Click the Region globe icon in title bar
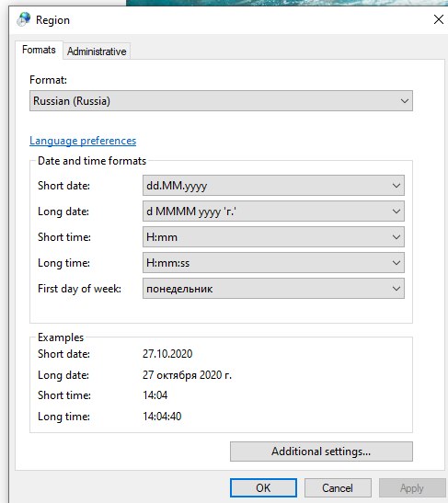 pyautogui.click(x=24, y=19)
